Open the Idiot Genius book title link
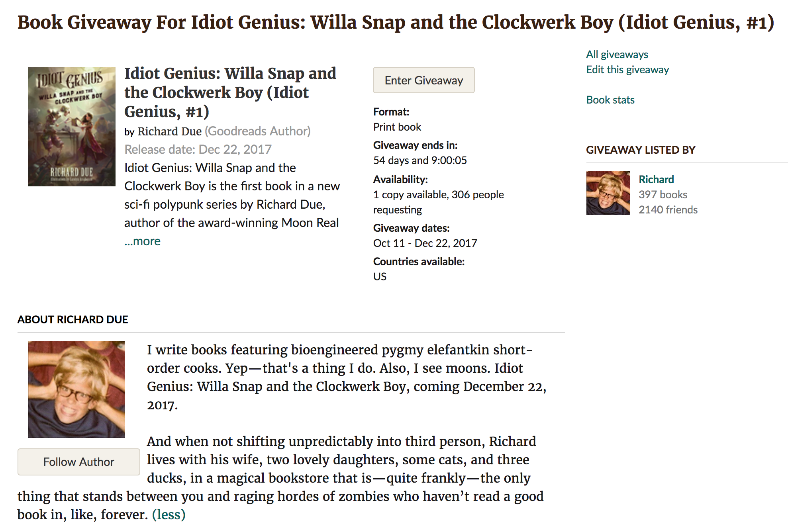This screenshot has height=532, width=788. (230, 92)
